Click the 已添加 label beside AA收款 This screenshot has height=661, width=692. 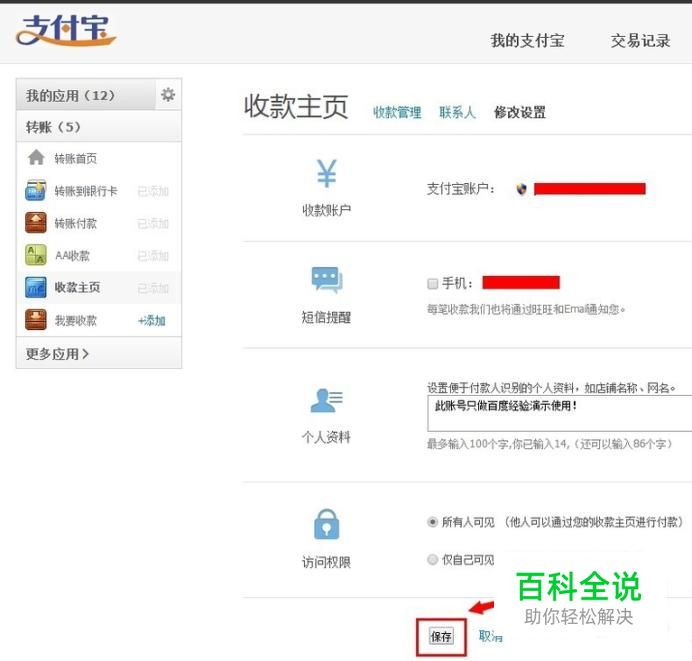point(153,255)
